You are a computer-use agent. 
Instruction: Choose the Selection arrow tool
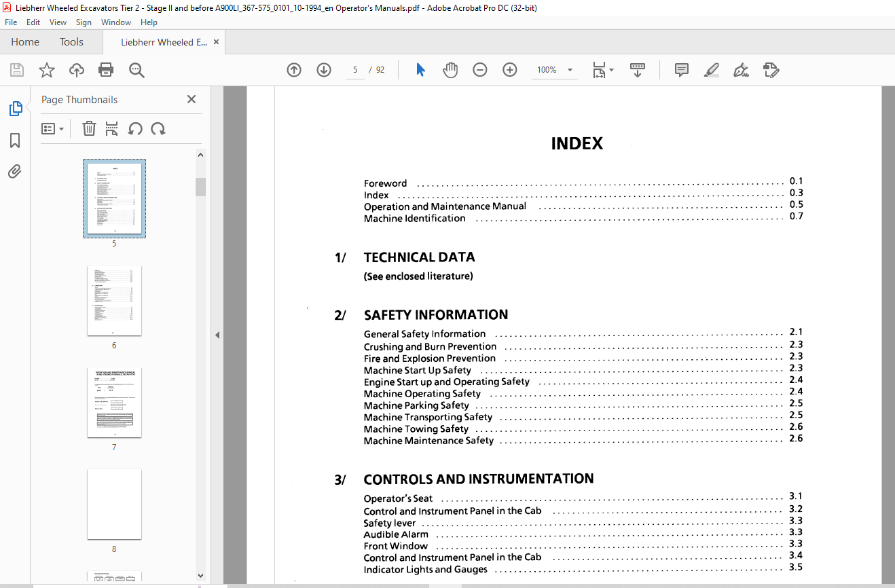420,70
